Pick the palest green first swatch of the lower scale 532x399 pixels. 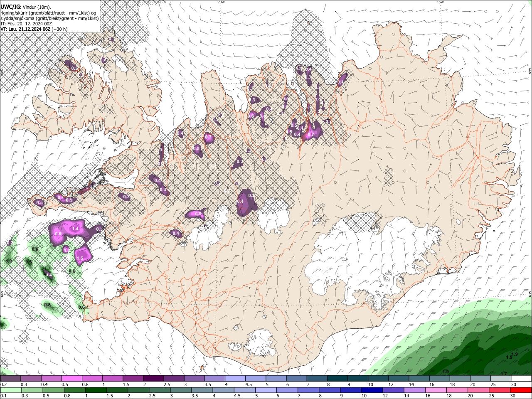(10, 390)
